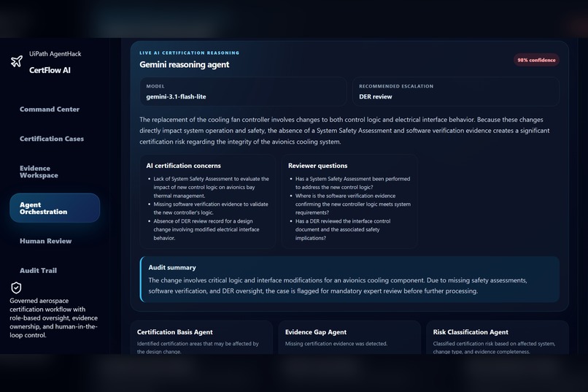Click concern starting 'Lack of System Safety Assessment'
Image resolution: width=588 pixels, height=392 pixels.
point(211,187)
